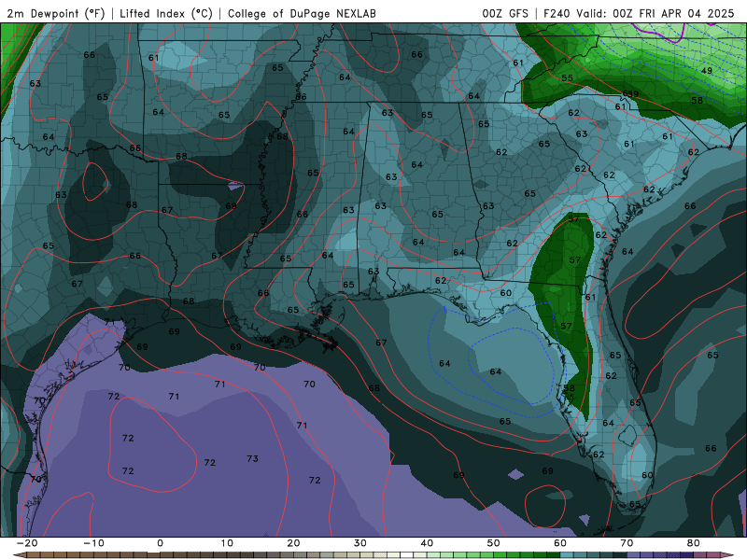This screenshot has height=560, width=747.
Task: Click the '2m Dewpoint (°F)' title text
Action: [56, 13]
